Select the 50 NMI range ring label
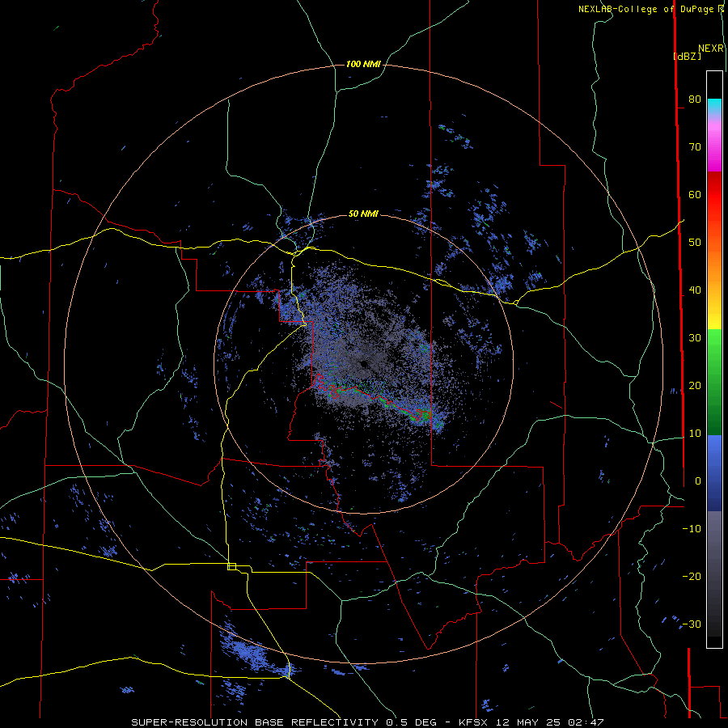The image size is (728, 728). [x=363, y=214]
